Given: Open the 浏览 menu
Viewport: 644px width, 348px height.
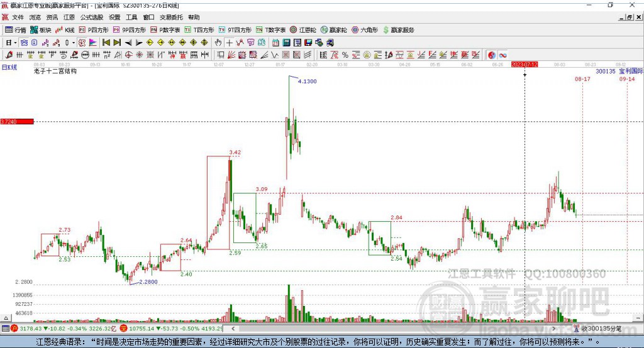Looking at the screenshot, I should point(35,17).
